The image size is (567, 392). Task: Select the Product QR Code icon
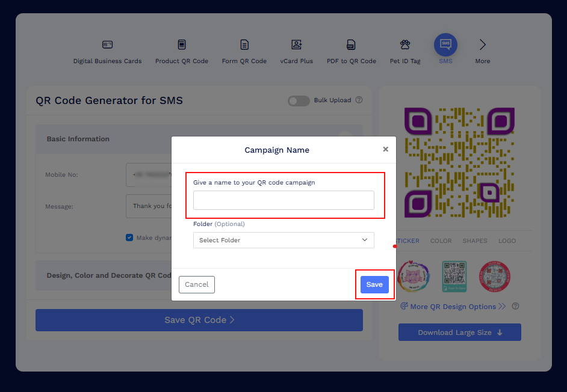[182, 45]
